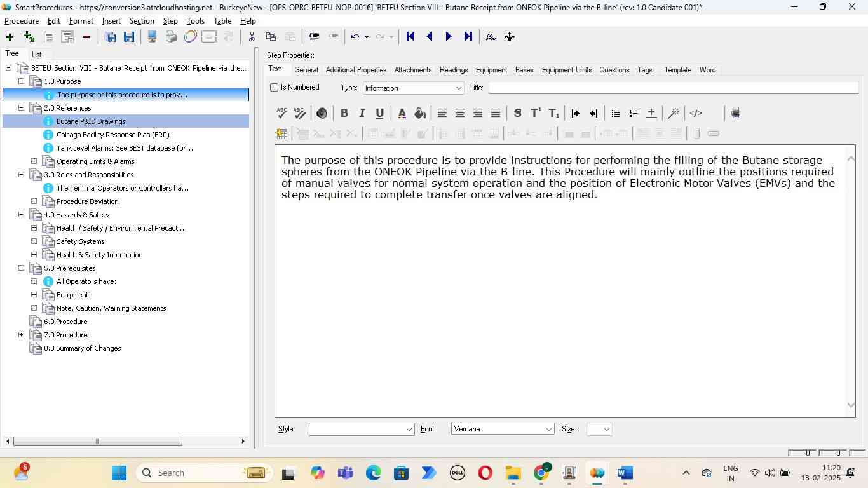868x488 pixels.
Task: Center align the text
Action: [x=459, y=113]
